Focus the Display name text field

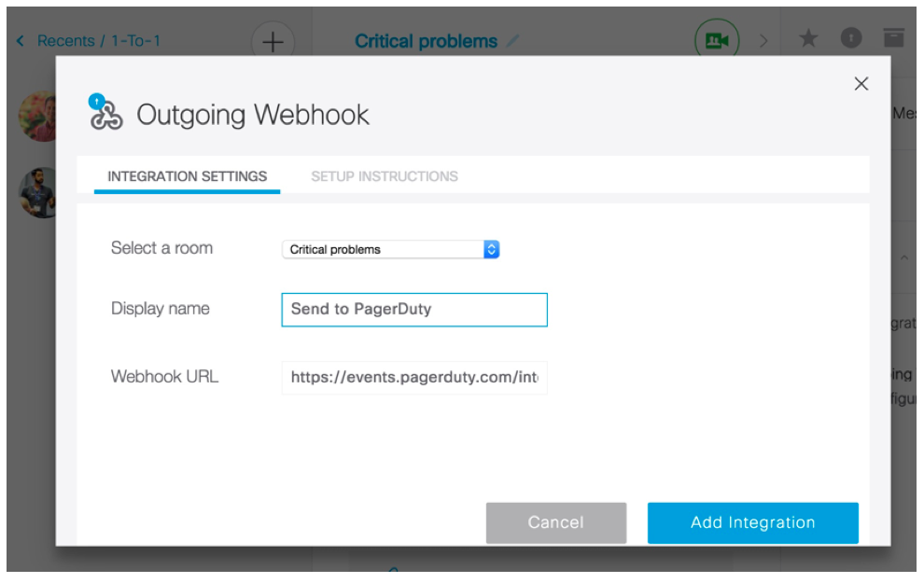(x=413, y=310)
